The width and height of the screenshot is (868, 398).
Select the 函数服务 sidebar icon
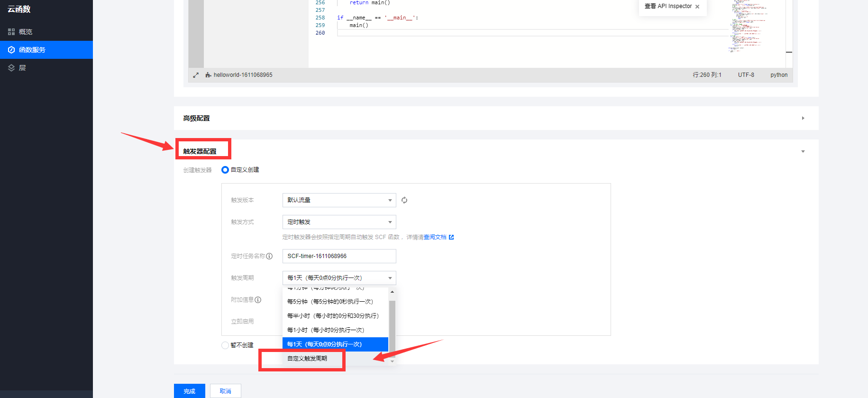(11, 50)
